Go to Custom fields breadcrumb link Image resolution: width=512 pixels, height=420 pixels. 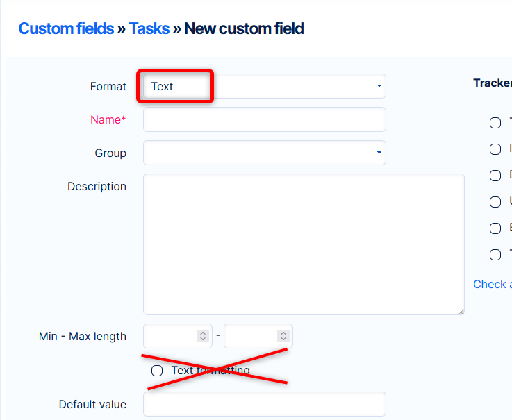pos(66,28)
